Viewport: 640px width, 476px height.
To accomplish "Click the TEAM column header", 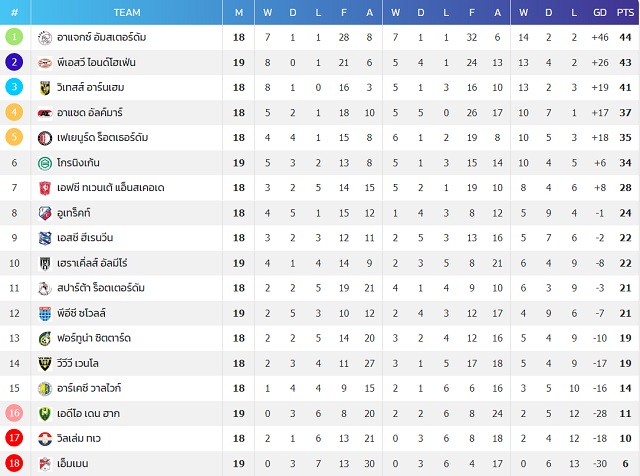I will (127, 13).
